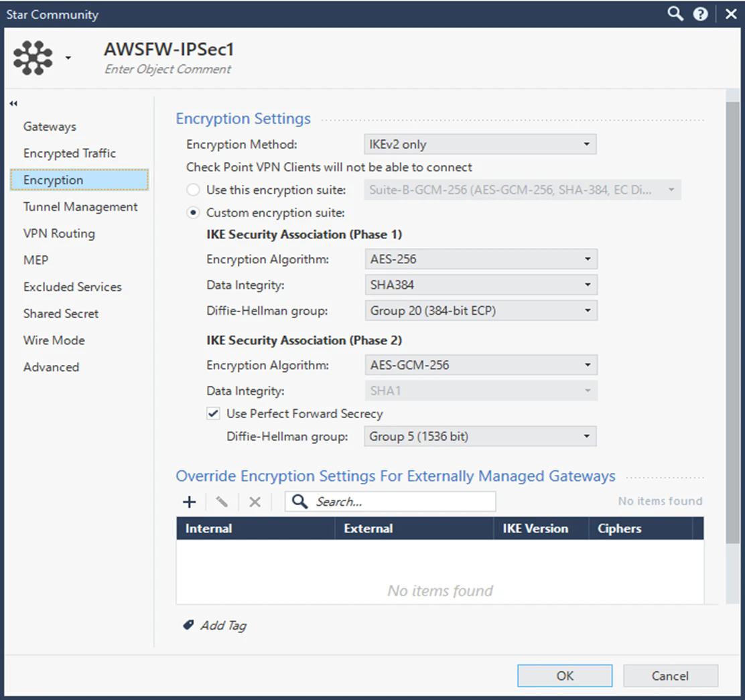Open Encryption Method dropdown IKEv2 only
Viewport: 745px width, 700px height.
pos(480,145)
